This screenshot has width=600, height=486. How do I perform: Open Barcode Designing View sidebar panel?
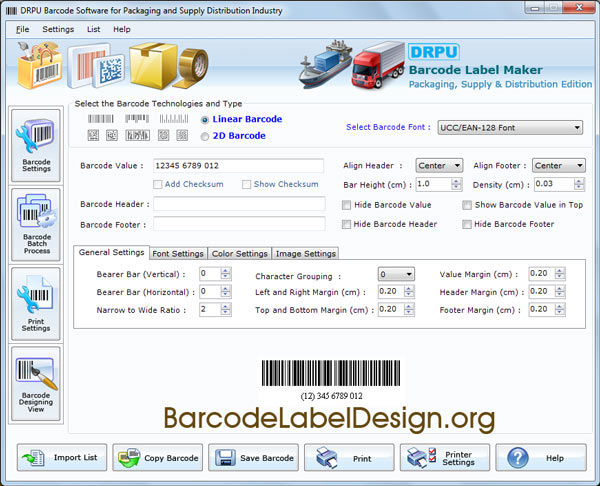point(36,384)
